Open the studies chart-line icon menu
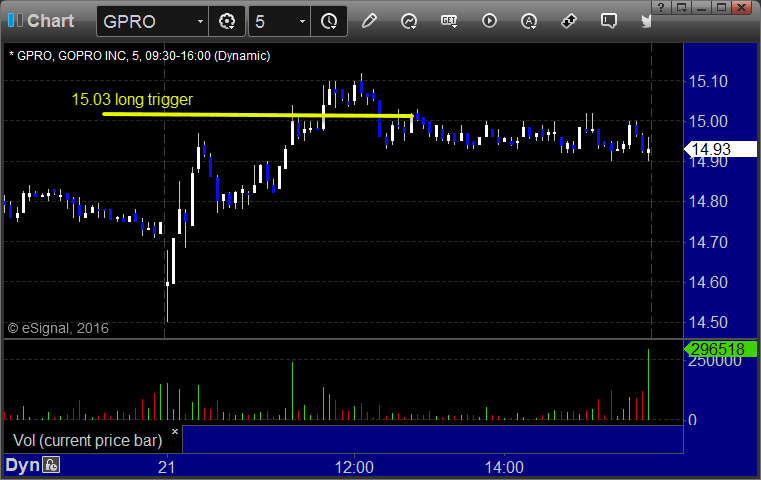The image size is (761, 480). pos(409,21)
